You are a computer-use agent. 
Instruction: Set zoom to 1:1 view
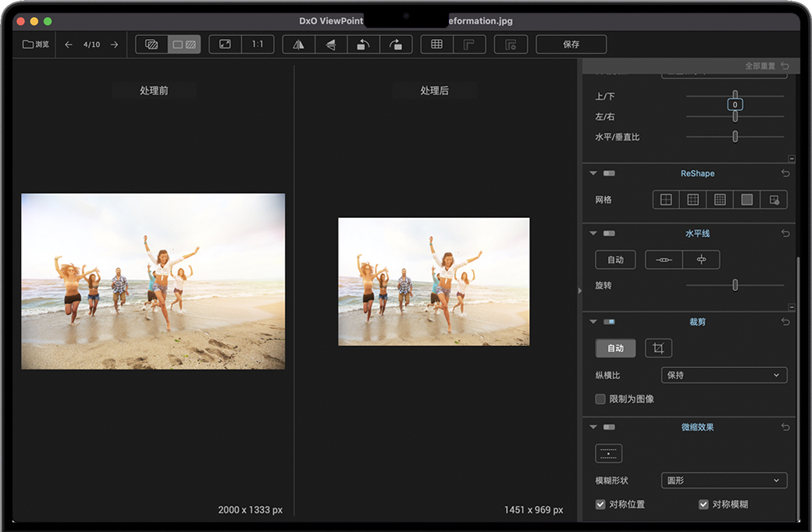[258, 45]
